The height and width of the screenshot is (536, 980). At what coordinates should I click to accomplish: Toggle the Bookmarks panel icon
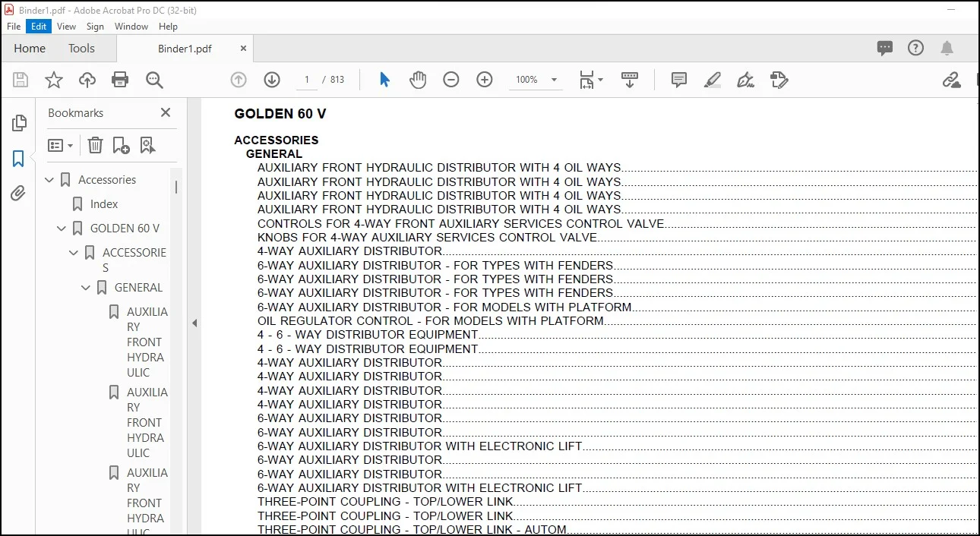point(18,159)
